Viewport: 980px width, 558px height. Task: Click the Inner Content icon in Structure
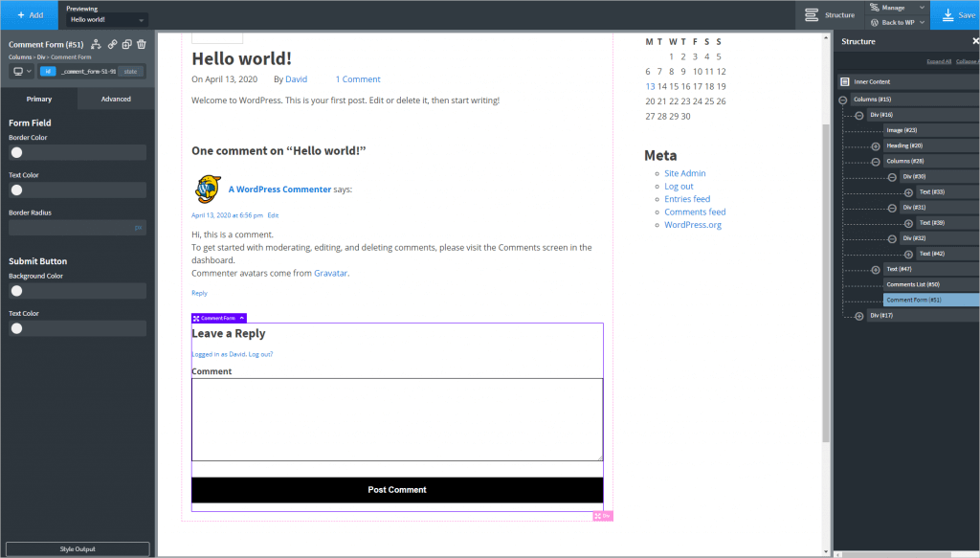pyautogui.click(x=845, y=82)
